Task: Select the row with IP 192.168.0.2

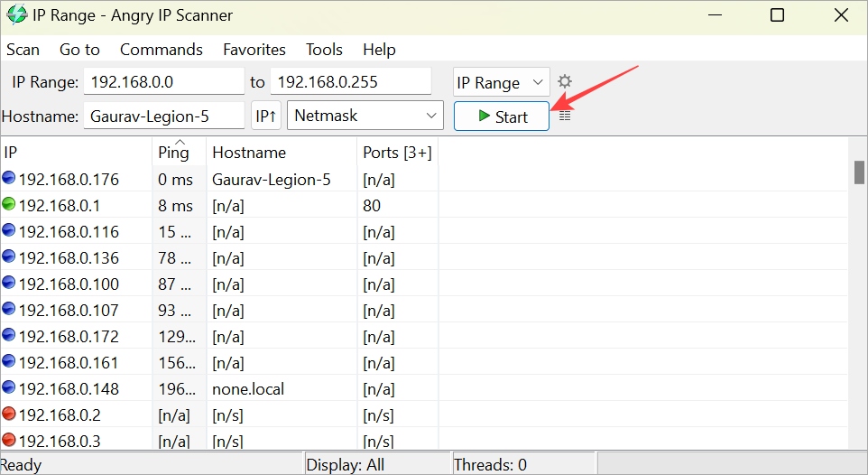Action: pos(424,414)
